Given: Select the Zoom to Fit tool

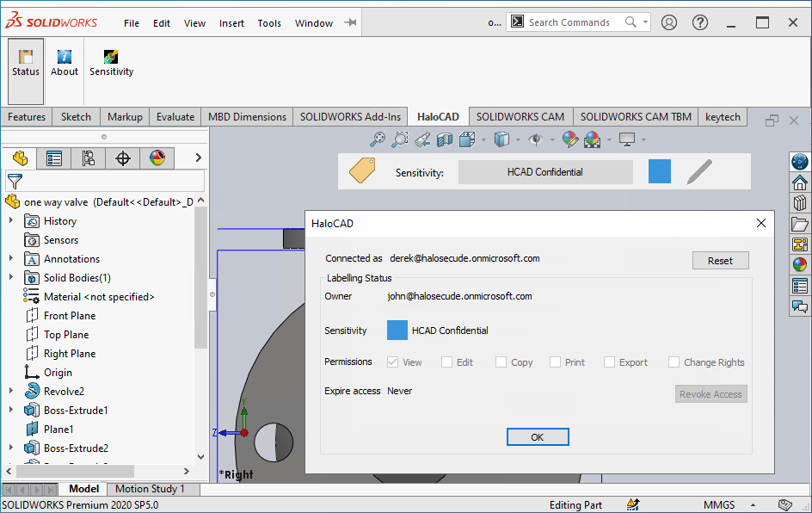Looking at the screenshot, I should [377, 139].
